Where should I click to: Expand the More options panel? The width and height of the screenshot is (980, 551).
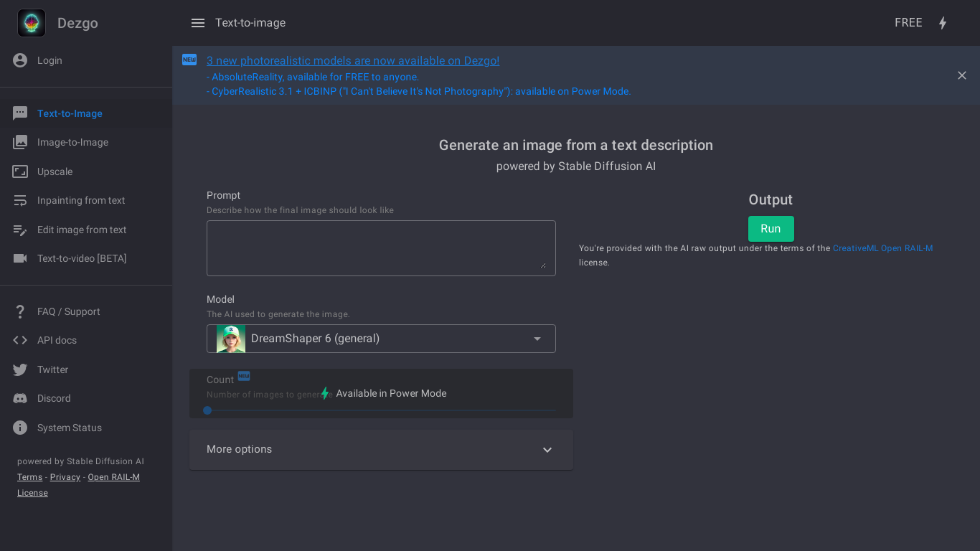381,450
